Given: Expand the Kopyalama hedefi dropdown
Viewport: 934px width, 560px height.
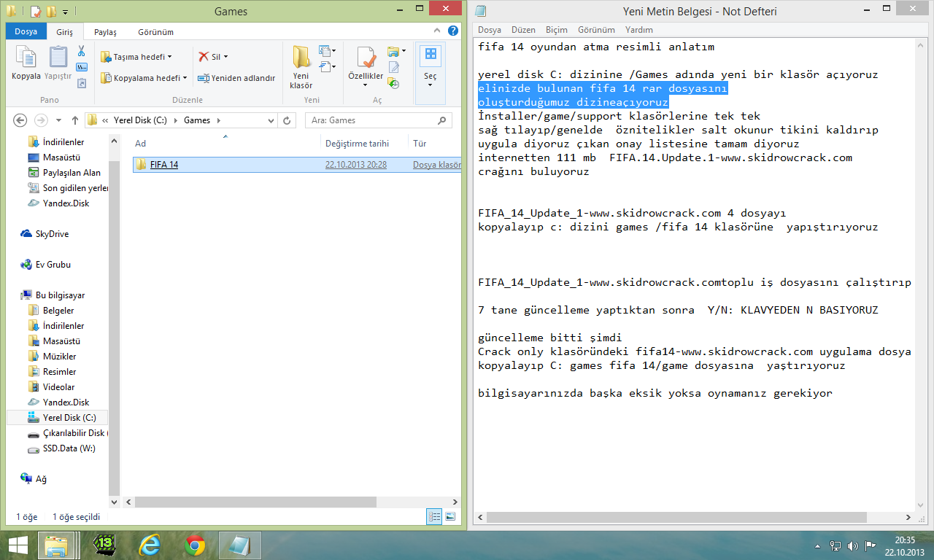Looking at the screenshot, I should pos(185,78).
